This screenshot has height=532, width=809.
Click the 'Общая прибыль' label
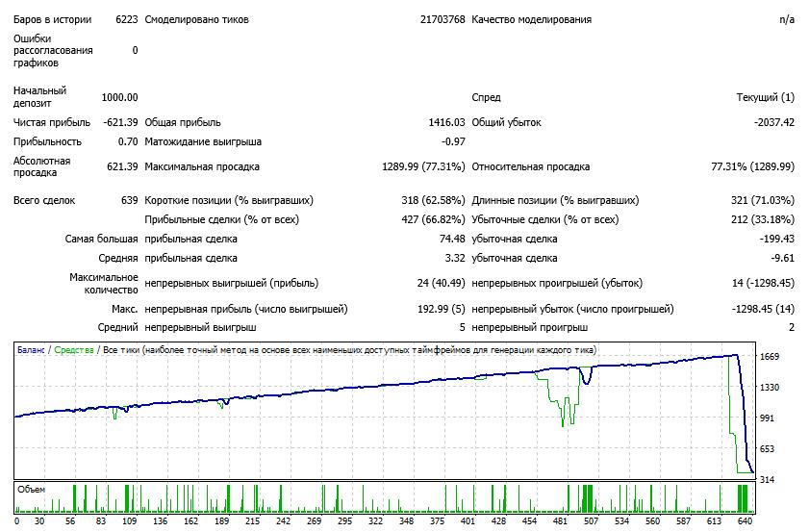click(x=183, y=123)
